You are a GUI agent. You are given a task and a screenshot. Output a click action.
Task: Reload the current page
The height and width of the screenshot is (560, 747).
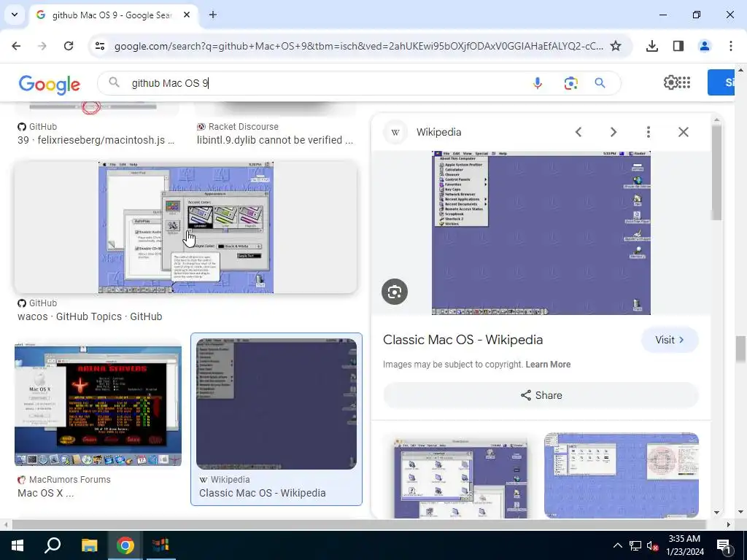pyautogui.click(x=69, y=46)
